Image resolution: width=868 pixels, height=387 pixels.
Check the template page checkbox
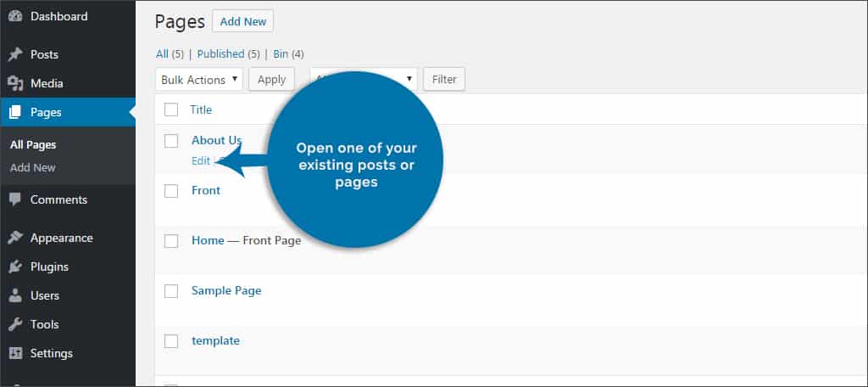tap(171, 341)
